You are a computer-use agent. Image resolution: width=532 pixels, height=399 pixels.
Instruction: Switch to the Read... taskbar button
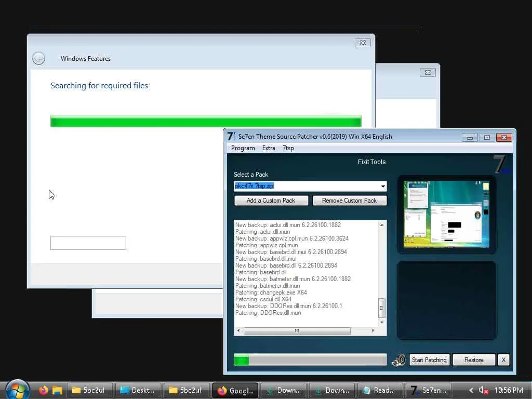(x=380, y=390)
